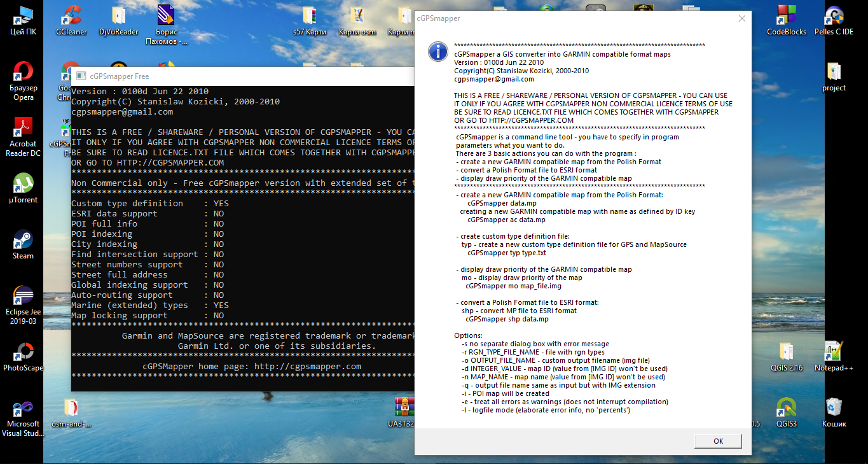Select the Борис Пахомов file icon
The width and height of the screenshot is (868, 464).
point(167,25)
